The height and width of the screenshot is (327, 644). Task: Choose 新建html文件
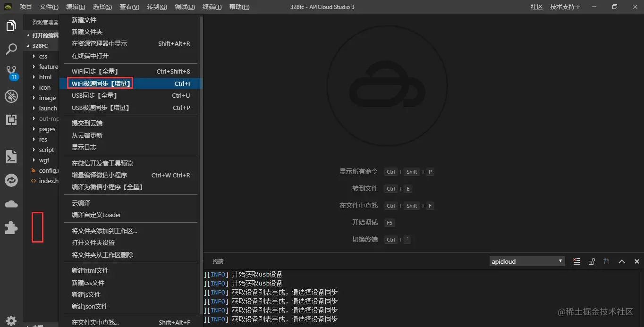131,270
